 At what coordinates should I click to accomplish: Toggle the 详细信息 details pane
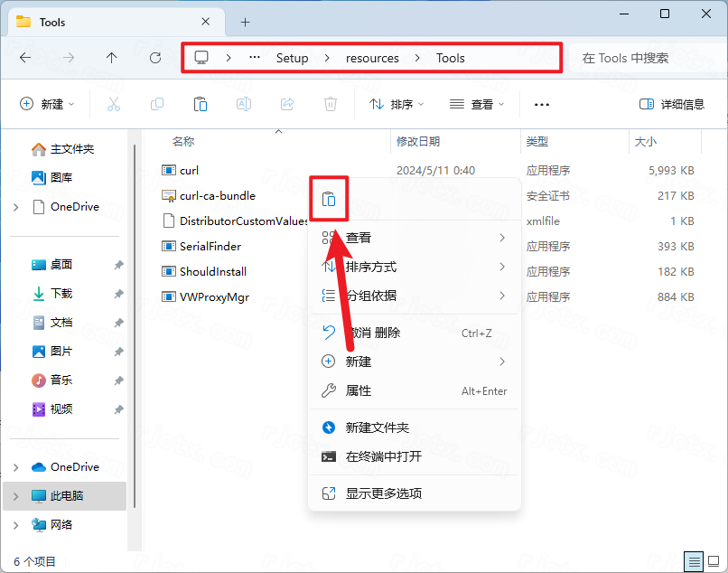click(x=671, y=105)
